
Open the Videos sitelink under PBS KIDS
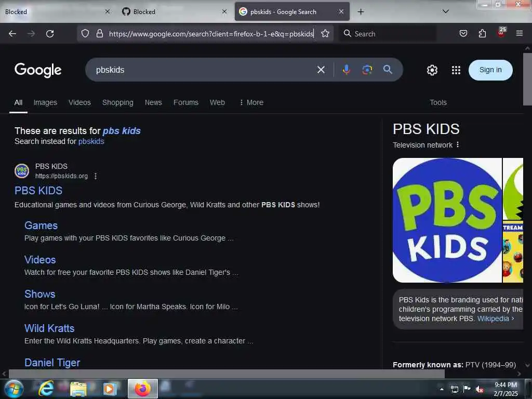point(40,260)
